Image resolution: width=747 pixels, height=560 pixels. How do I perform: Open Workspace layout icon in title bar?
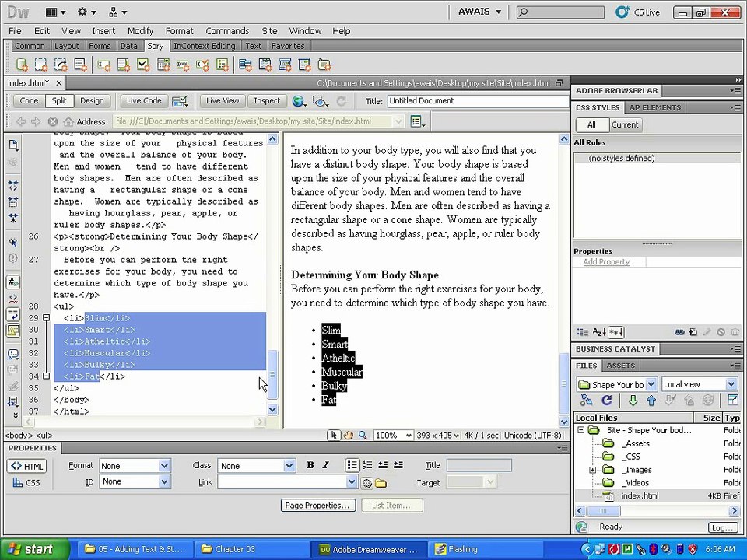[x=55, y=12]
